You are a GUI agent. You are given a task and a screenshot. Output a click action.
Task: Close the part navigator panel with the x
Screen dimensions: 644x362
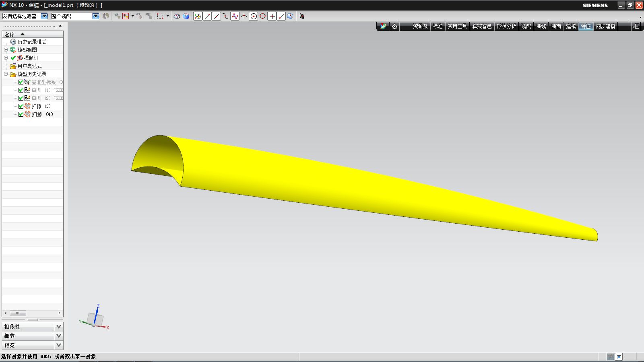pos(60,26)
